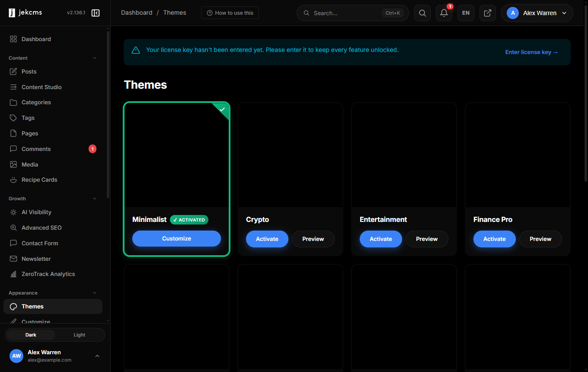Click the warning triangle icon in the license banner
Image resolution: width=588 pixels, height=372 pixels.
point(136,50)
